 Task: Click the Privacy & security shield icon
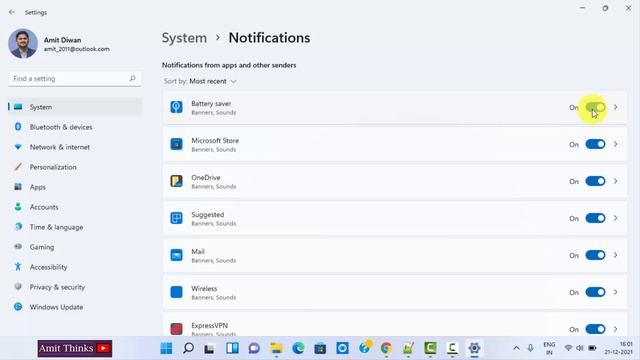point(18,287)
